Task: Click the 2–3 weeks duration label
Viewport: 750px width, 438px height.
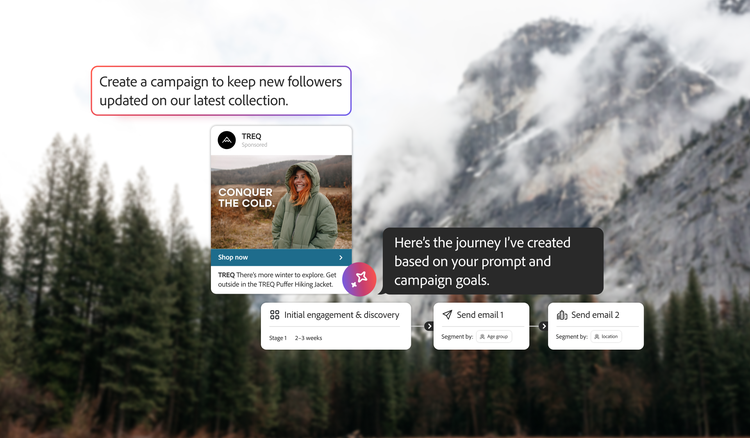Action: click(309, 338)
